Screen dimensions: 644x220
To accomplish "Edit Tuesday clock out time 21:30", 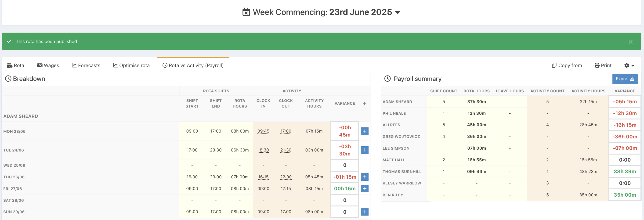I will [286, 150].
